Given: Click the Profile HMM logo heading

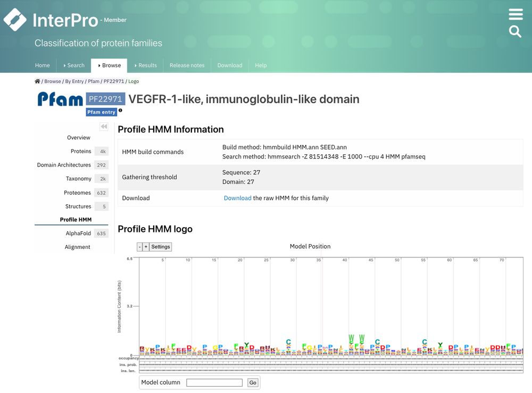Looking at the screenshot, I should click(155, 229).
